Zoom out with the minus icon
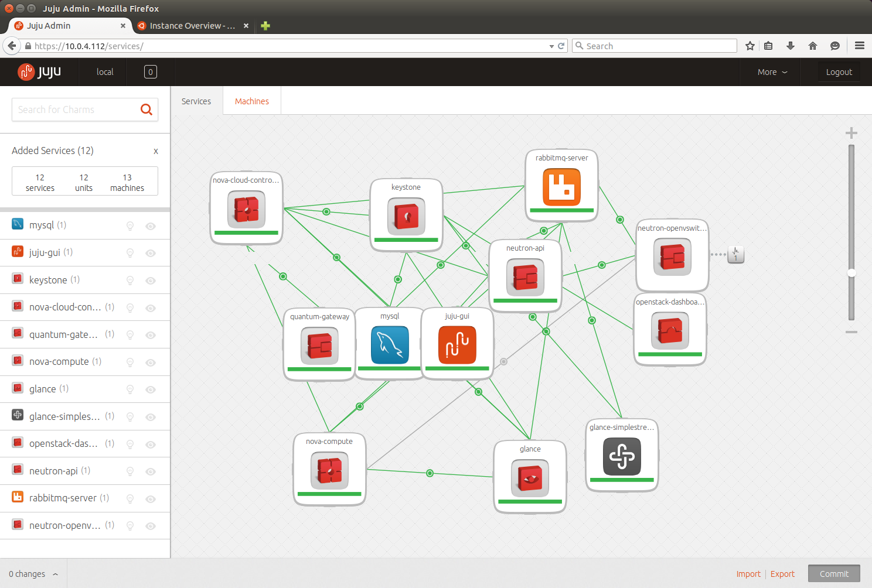Viewport: 872px width, 588px height. point(851,332)
